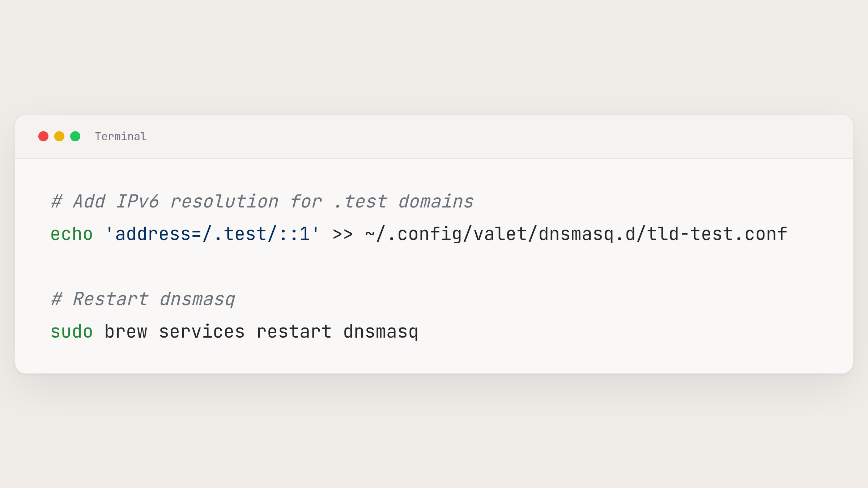Click dnsmasq.d directory in the path
Image resolution: width=868 pixels, height=488 pixels.
[587, 234]
